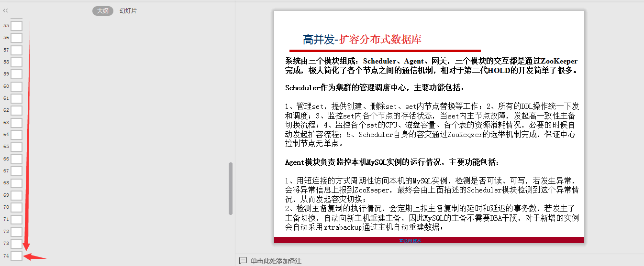644x266 pixels.
Task: Select outline slide icon number 66
Action: click(17, 159)
